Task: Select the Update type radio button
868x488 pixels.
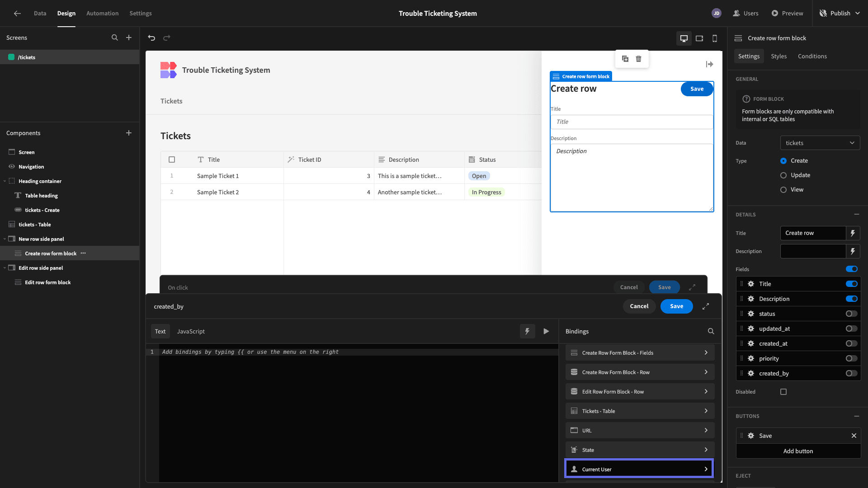Action: pos(783,175)
